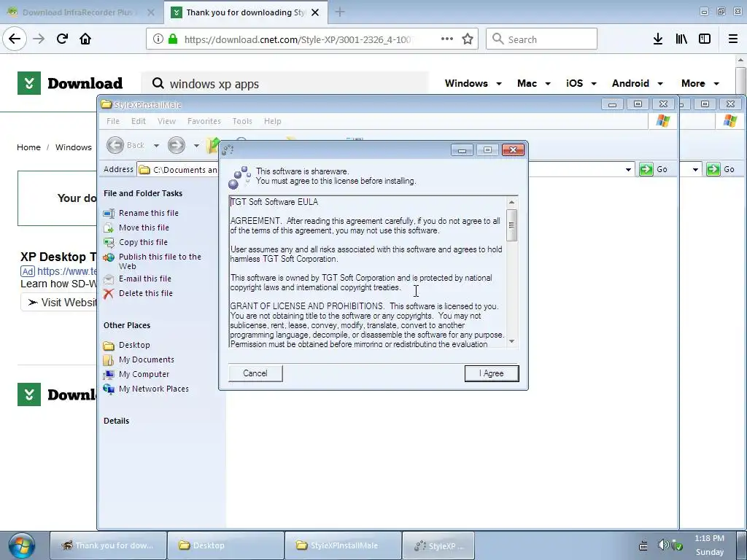Open a new Firefox tab

[340, 12]
